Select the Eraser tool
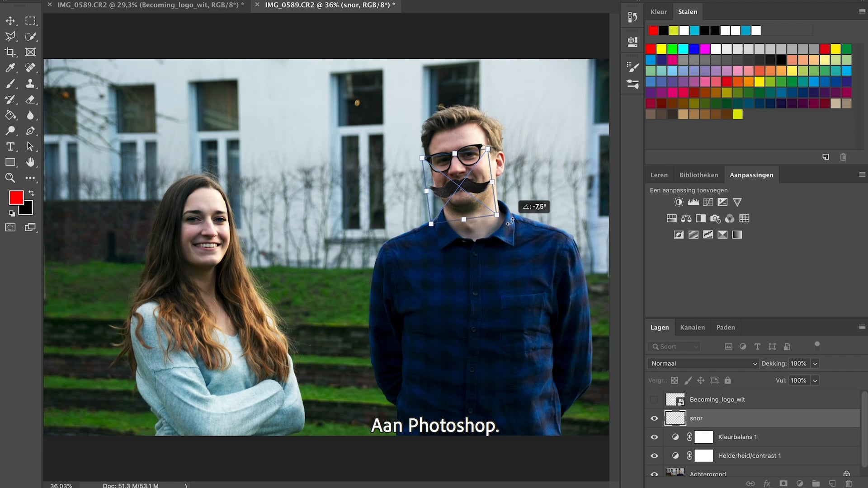 point(30,99)
